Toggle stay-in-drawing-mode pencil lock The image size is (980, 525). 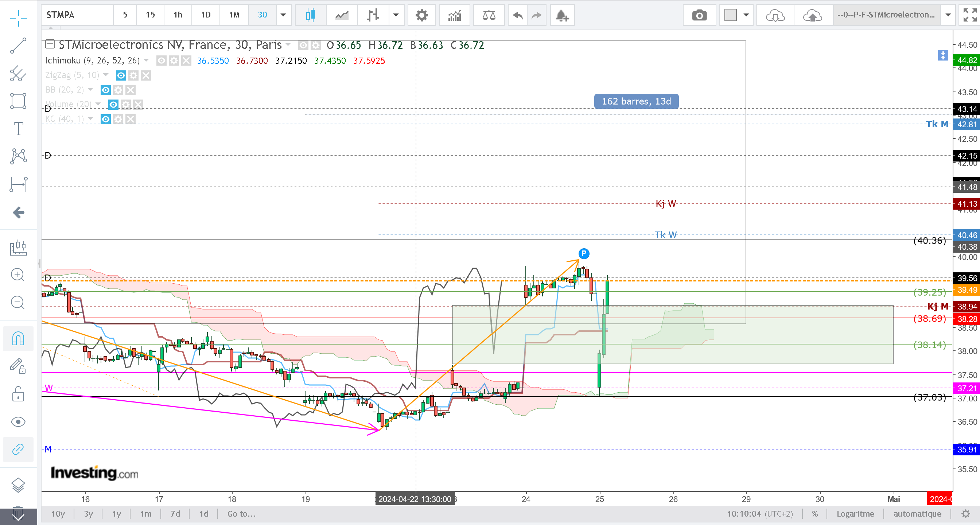point(18,366)
